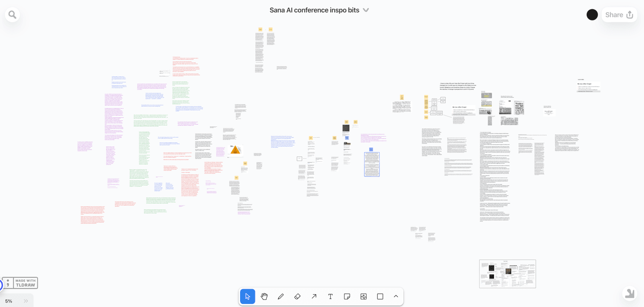Click the 'Sana AI conference inspo bits' title

coord(314,10)
